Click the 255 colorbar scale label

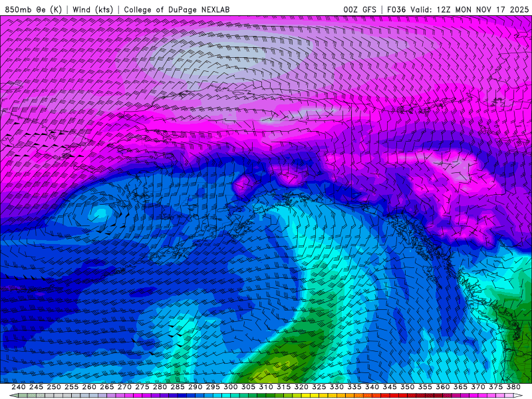coord(71,387)
